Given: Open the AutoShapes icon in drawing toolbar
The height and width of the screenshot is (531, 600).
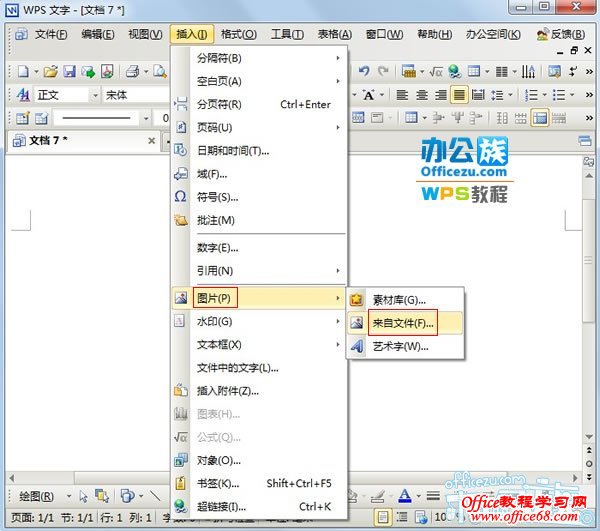Looking at the screenshot, I should [127, 496].
